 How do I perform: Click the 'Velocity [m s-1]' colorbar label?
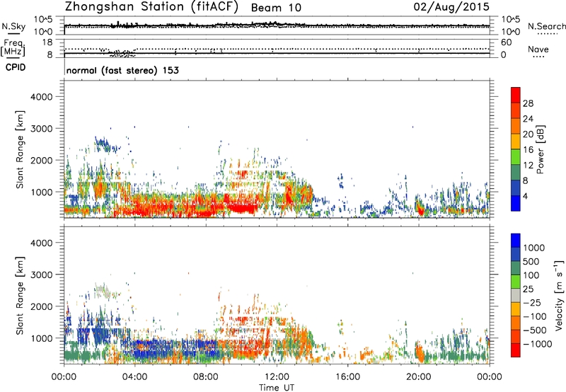[559, 295]
